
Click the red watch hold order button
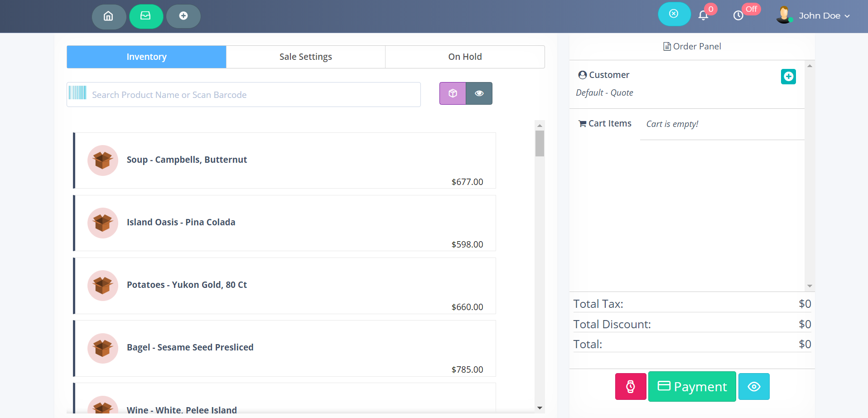[x=630, y=387]
